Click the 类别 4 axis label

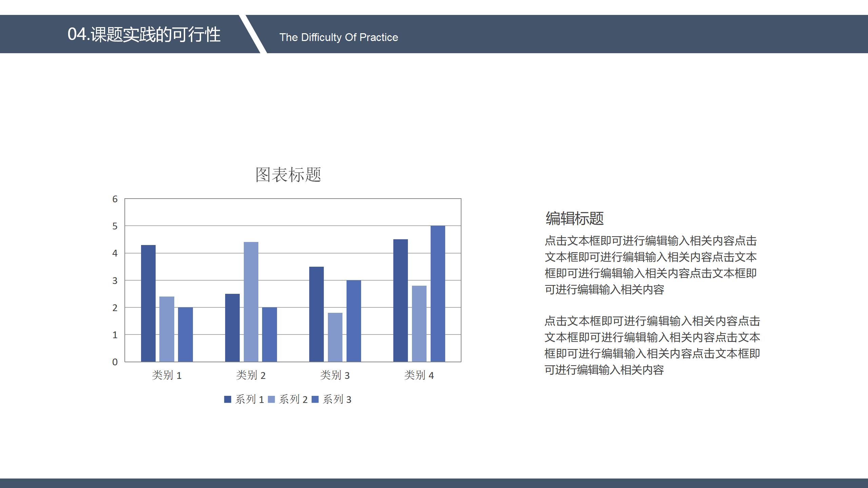(419, 375)
